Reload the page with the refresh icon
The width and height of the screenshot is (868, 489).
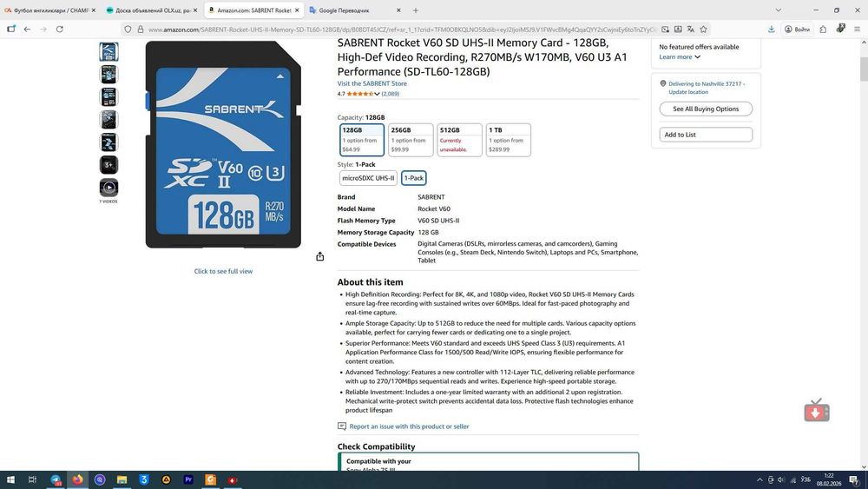tap(59, 29)
